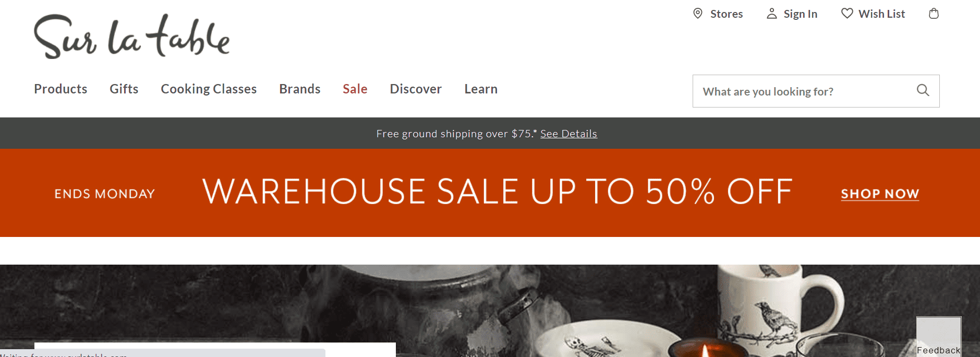Click the store locator pin icon
Screen dimensions: 980x357
pyautogui.click(x=697, y=14)
